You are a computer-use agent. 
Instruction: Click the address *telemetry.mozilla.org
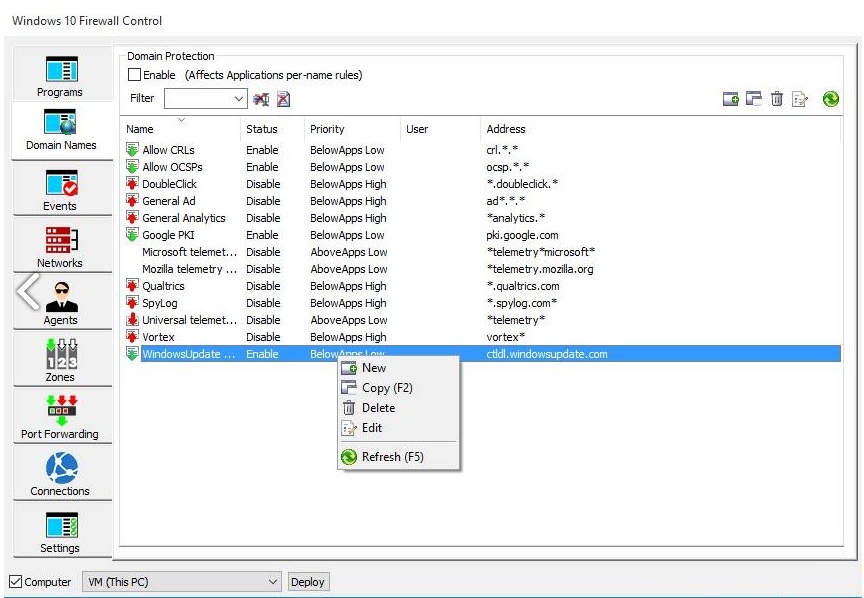540,269
